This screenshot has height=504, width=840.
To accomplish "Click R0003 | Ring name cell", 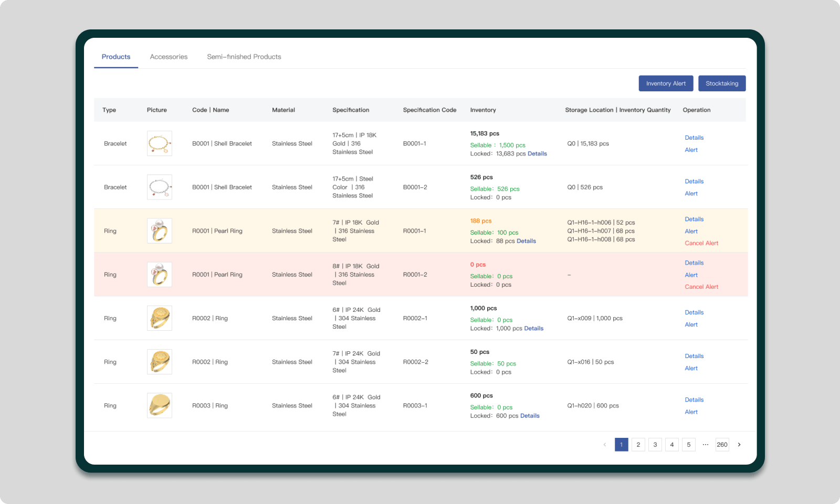I will coord(210,405).
